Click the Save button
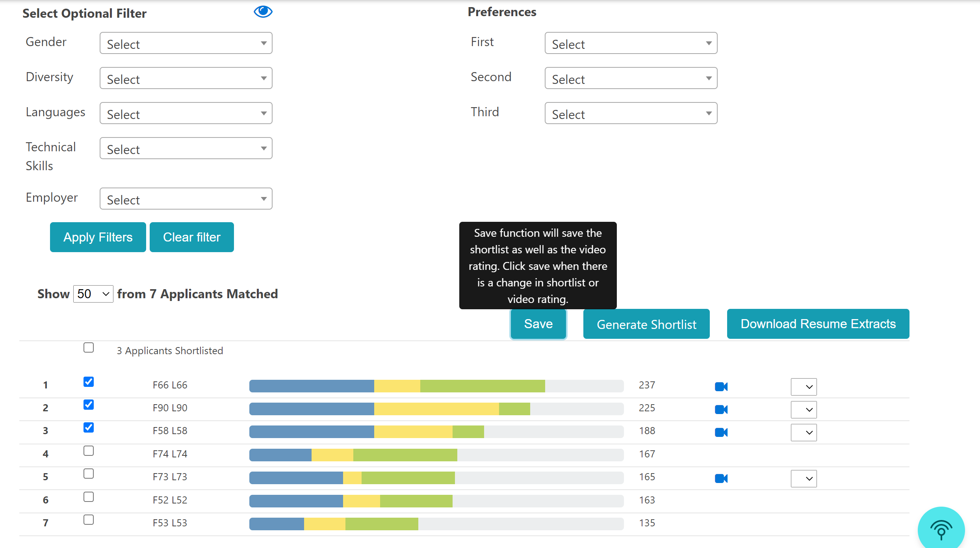This screenshot has width=980, height=548. coord(538,324)
